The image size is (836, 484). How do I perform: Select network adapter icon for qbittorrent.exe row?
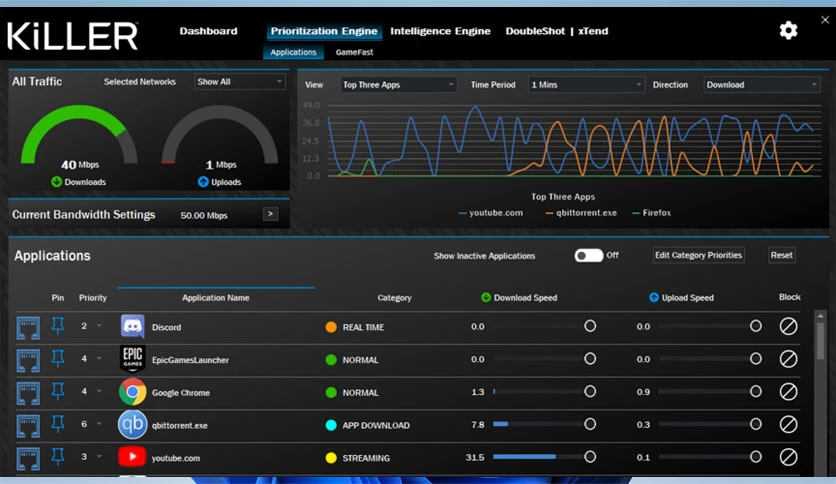point(28,425)
